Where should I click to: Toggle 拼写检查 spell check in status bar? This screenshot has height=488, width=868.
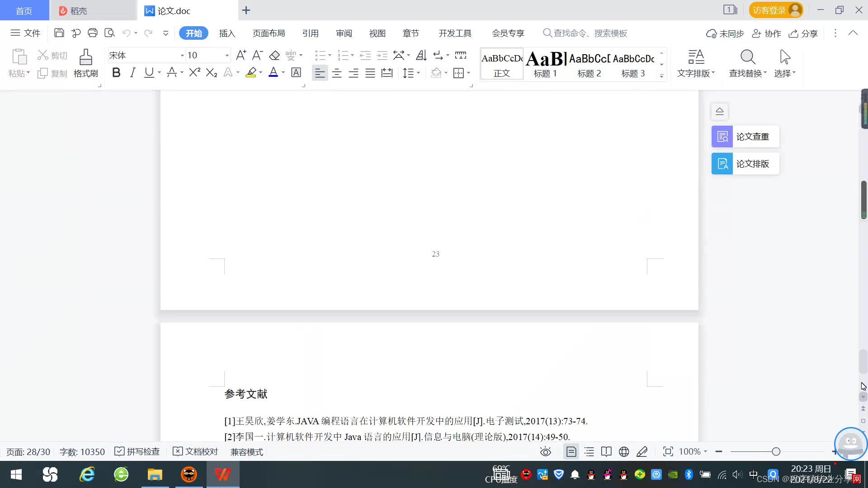(x=137, y=451)
